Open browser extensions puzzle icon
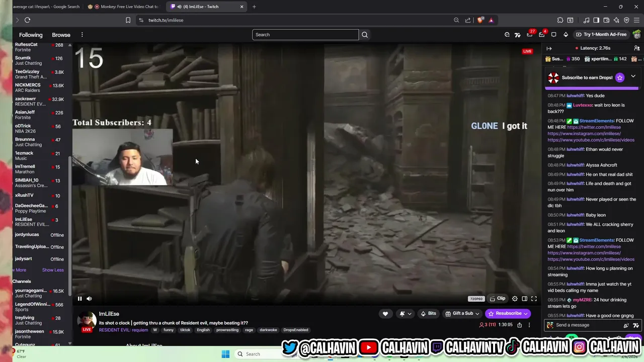The image size is (644, 362). click(x=560, y=20)
